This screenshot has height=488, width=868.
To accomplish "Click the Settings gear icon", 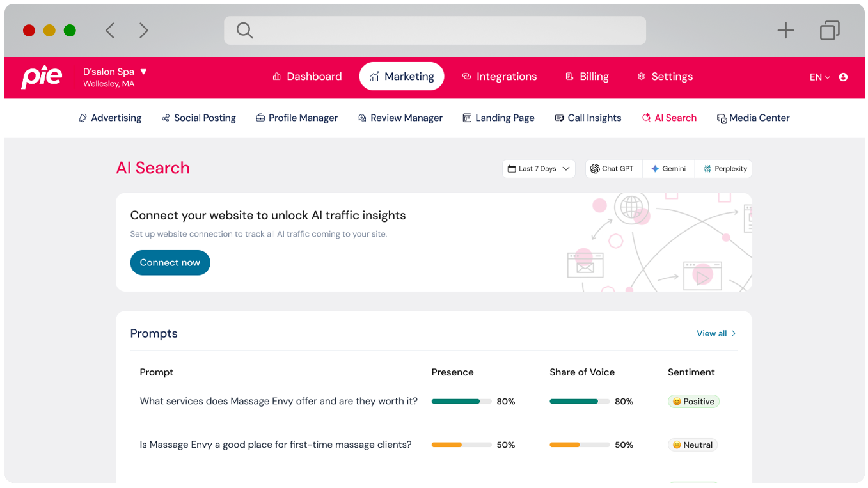I will pos(642,77).
